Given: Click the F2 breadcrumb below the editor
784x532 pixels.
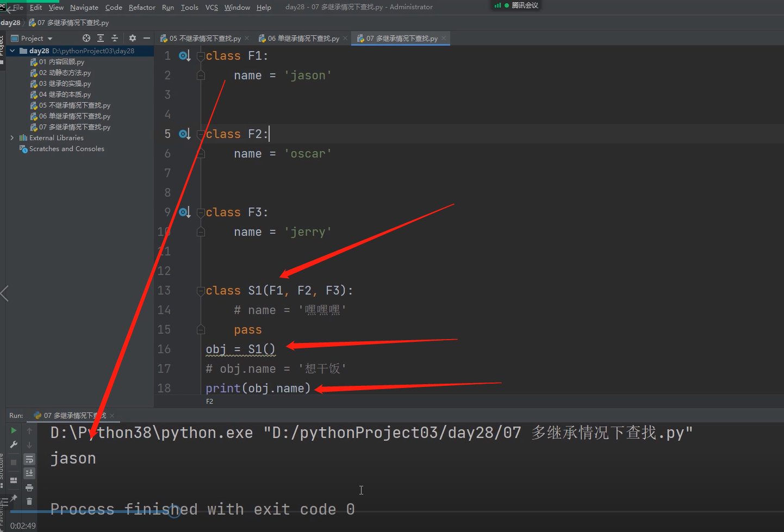Looking at the screenshot, I should (209, 401).
